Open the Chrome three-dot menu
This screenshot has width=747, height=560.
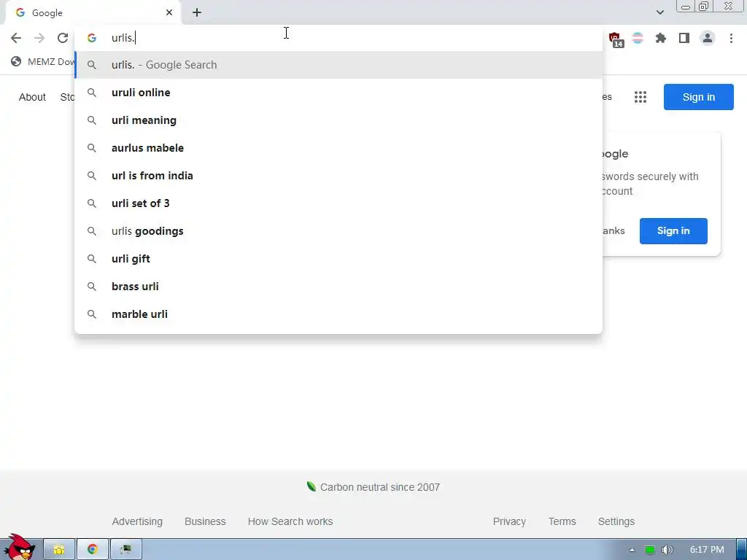731,38
